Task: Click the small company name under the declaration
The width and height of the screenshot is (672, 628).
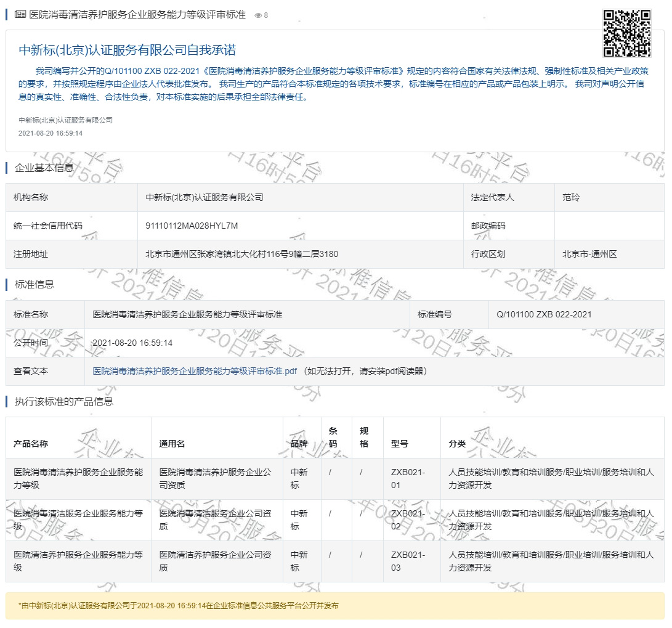Action: 65,120
